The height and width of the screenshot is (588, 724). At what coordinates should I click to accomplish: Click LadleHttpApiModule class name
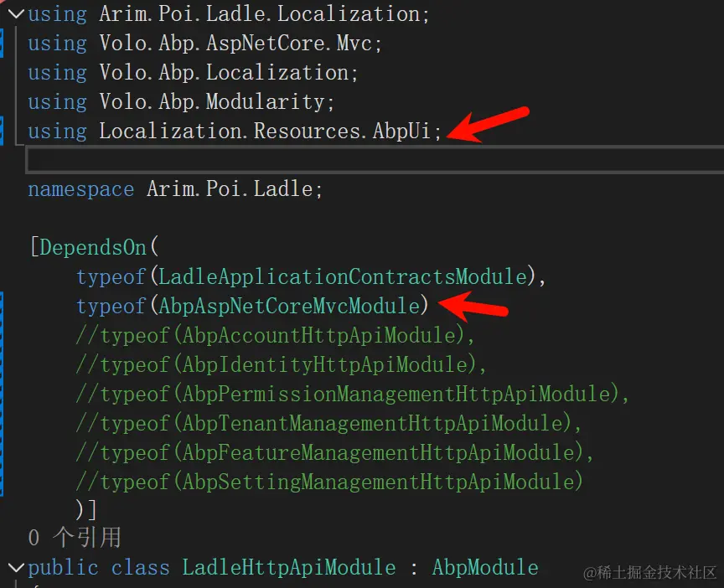point(289,568)
